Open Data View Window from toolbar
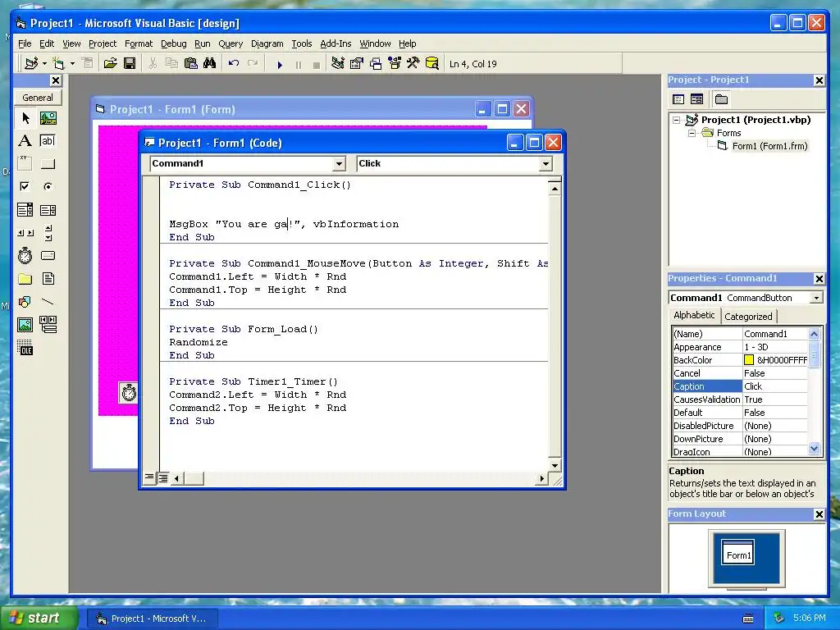The height and width of the screenshot is (630, 840). 431,63
